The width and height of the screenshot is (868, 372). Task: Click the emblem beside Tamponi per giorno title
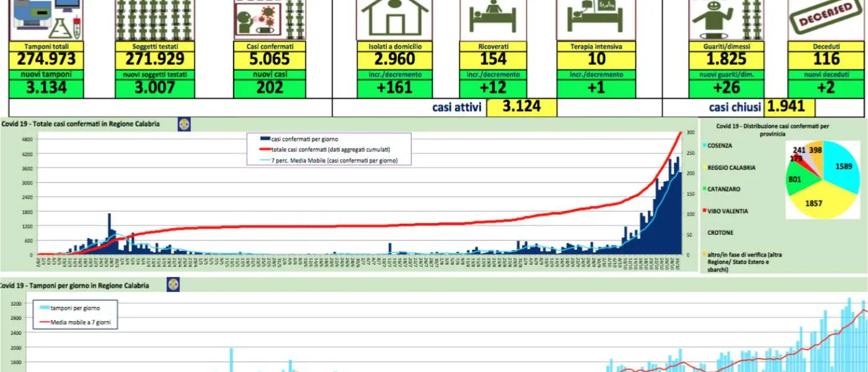tap(173, 285)
